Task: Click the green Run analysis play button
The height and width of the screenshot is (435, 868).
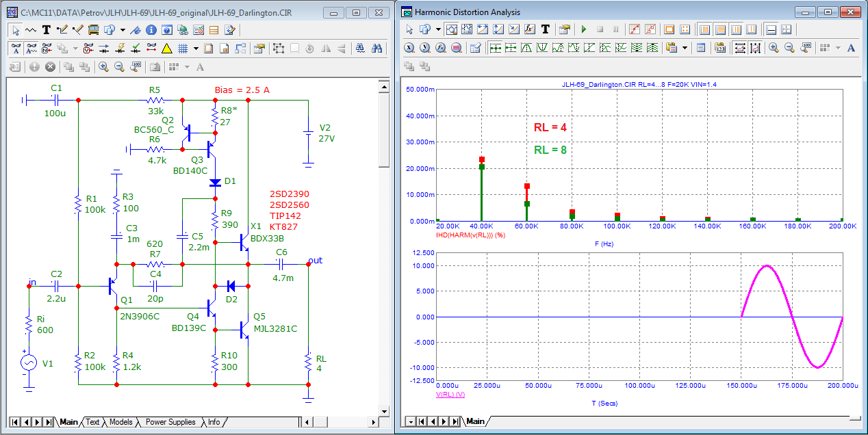Action: coord(584,29)
